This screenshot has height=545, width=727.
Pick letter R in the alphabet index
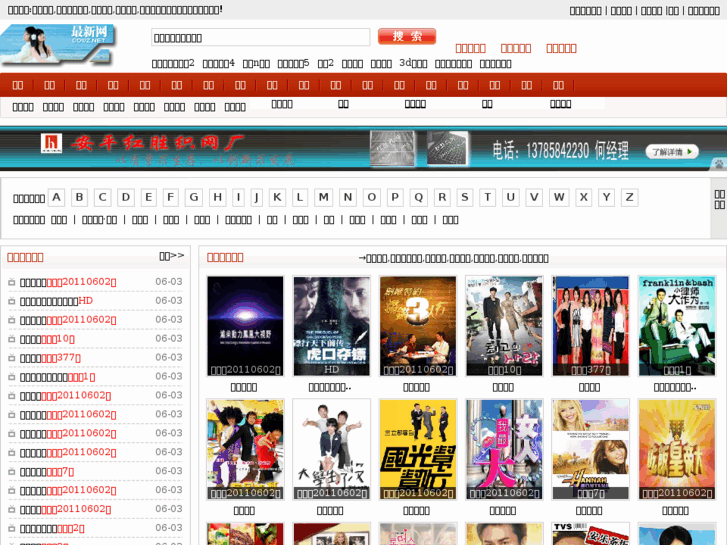442,198
